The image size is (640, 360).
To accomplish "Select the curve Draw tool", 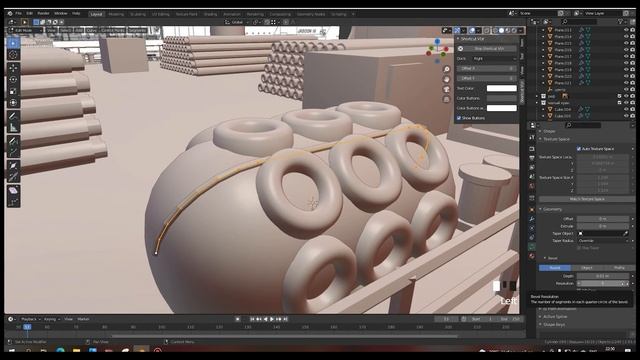I will [13, 141].
